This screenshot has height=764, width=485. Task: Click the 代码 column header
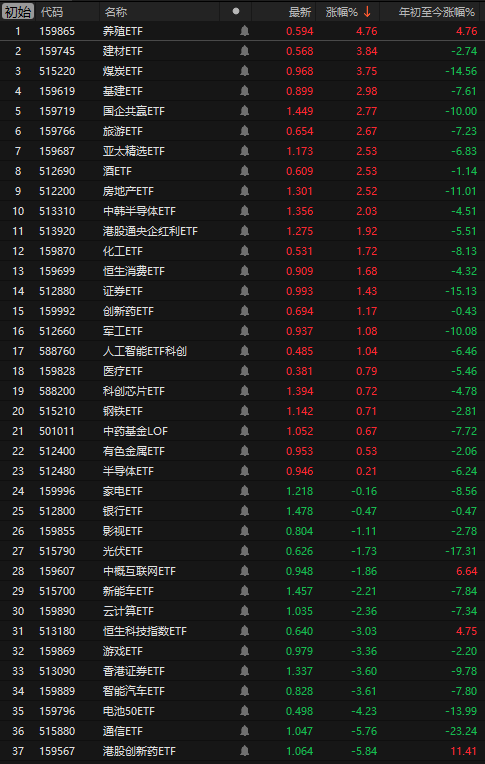coord(52,12)
